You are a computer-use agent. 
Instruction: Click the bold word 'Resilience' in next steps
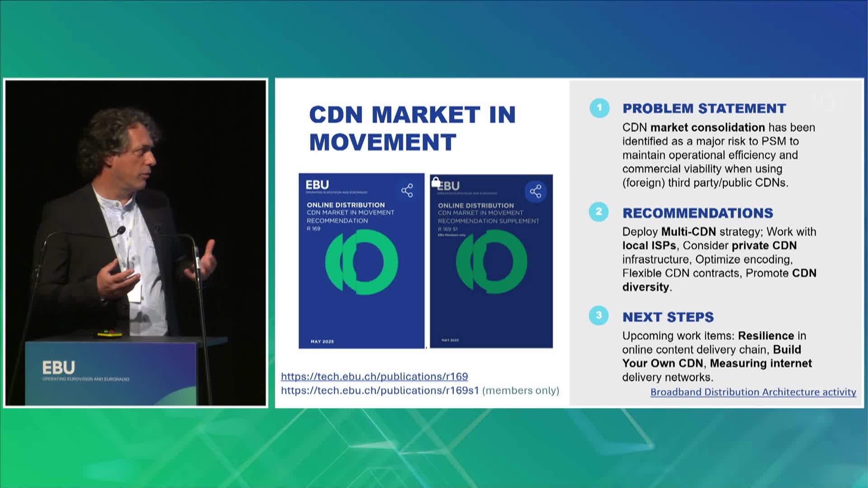(766, 336)
